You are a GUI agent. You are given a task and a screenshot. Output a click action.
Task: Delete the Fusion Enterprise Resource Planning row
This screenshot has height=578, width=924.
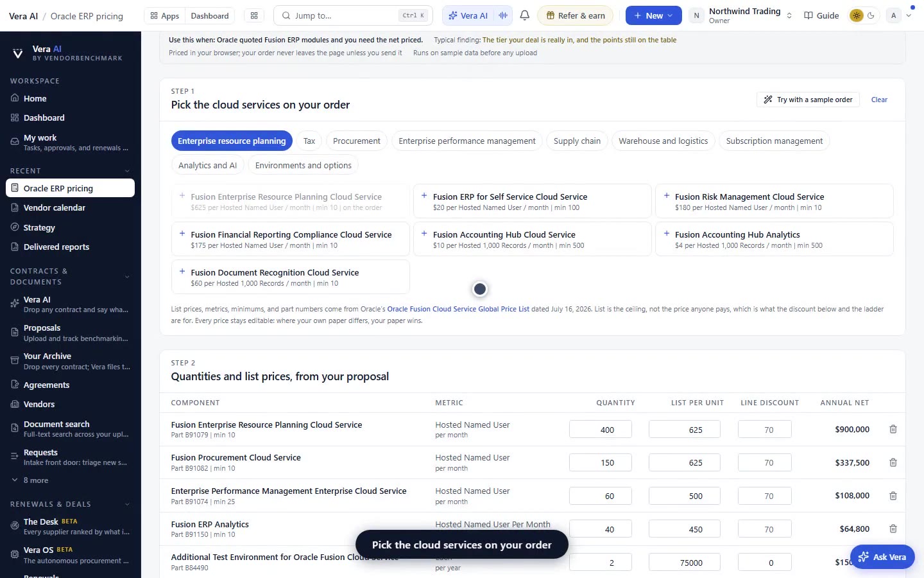pos(893,429)
